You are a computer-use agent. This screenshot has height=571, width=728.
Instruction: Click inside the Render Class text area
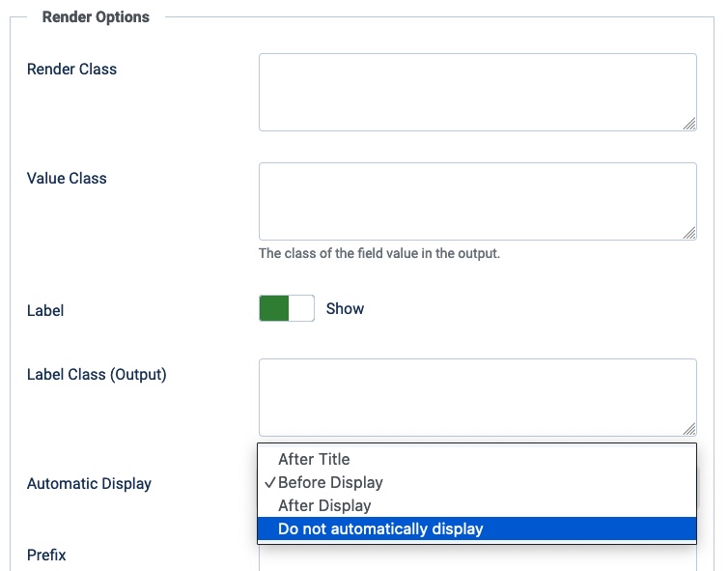pyautogui.click(x=478, y=92)
